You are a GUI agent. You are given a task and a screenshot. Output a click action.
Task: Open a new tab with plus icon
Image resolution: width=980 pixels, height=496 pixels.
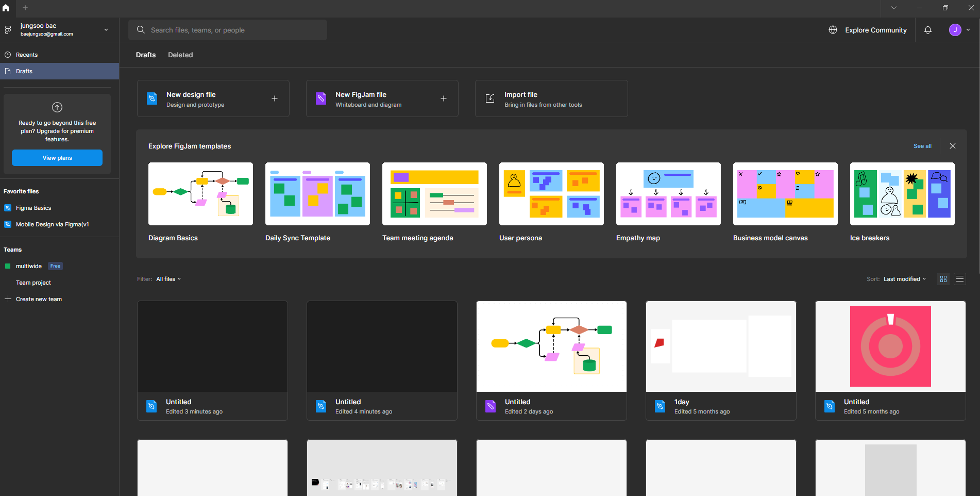coord(25,8)
